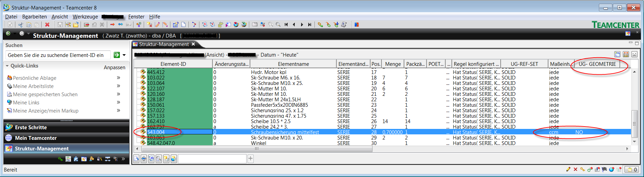Viewport: 644px width, 177px height.
Task: Close the Struktur-Management tab
Action: coord(193,44)
